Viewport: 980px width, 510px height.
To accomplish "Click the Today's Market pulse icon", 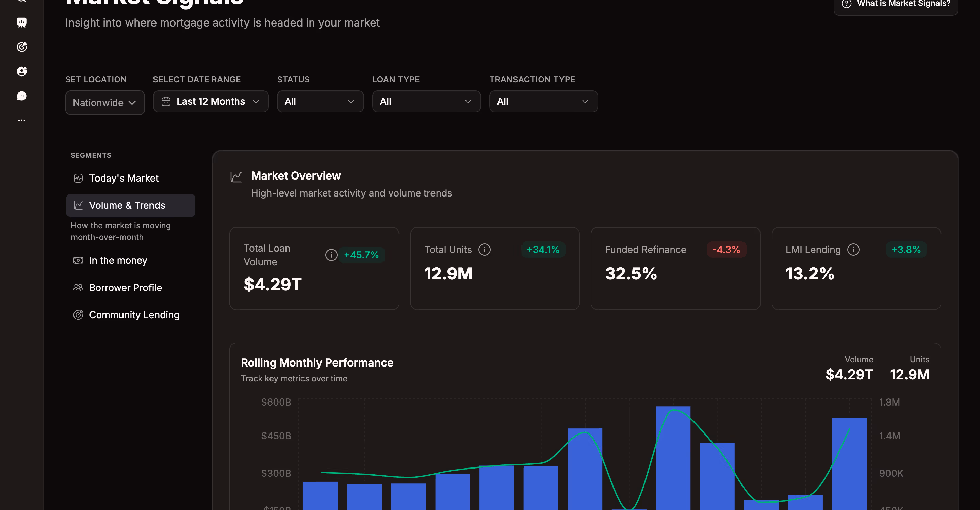I will [x=78, y=178].
